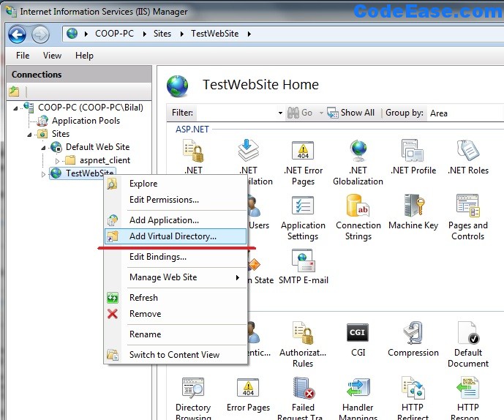This screenshot has height=420, width=504.
Task: Choose Edit Permissions from context menu
Action: (176, 200)
